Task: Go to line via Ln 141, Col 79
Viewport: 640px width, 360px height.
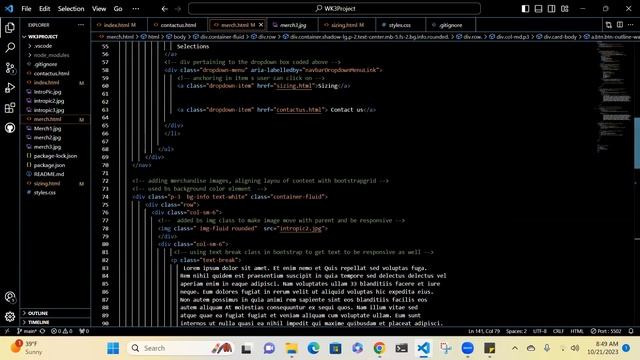Action: click(x=484, y=331)
